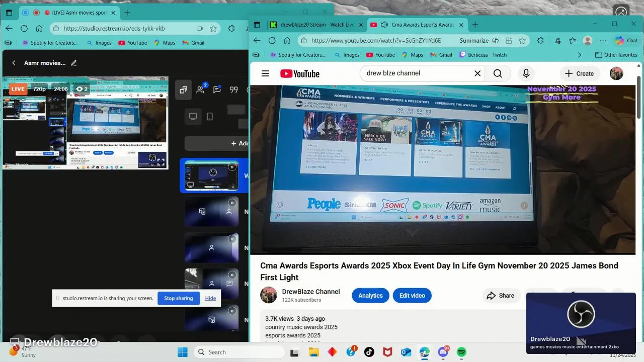Click the YouTube page vertical scrollbar
Viewport: 644px width, 362px height.
point(638,98)
